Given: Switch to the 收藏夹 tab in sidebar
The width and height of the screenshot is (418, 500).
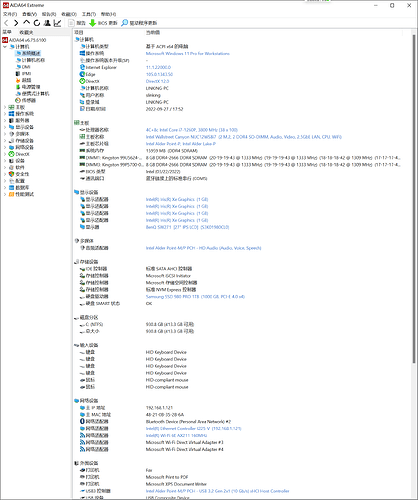Looking at the screenshot, I should click(x=26, y=32).
